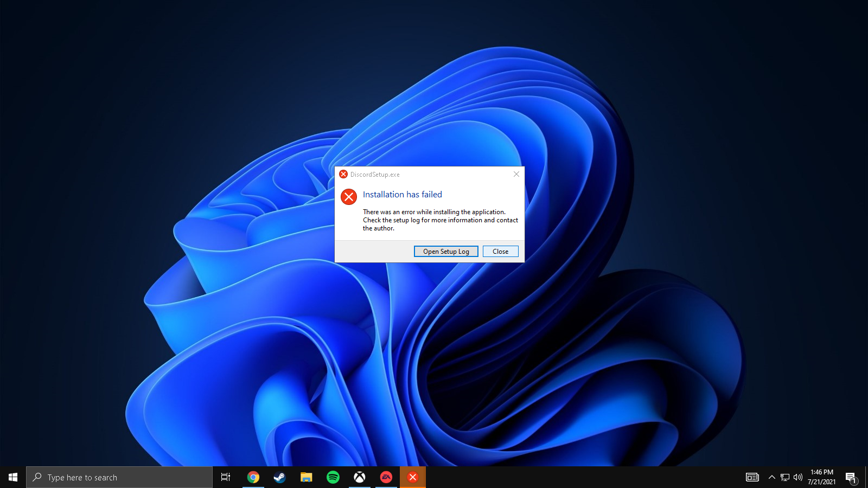Screen dimensions: 868x488
Task: Open the Setup Log from the error dialog
Action: click(446, 252)
